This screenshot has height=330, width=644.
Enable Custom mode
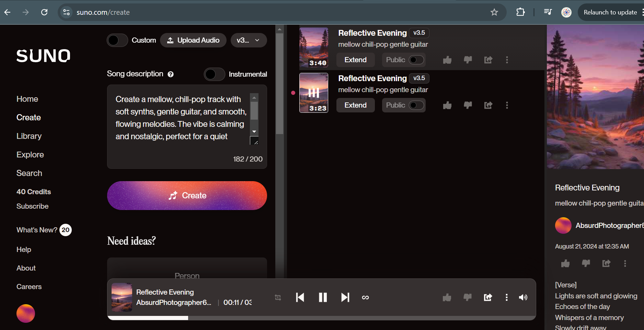pyautogui.click(x=117, y=40)
